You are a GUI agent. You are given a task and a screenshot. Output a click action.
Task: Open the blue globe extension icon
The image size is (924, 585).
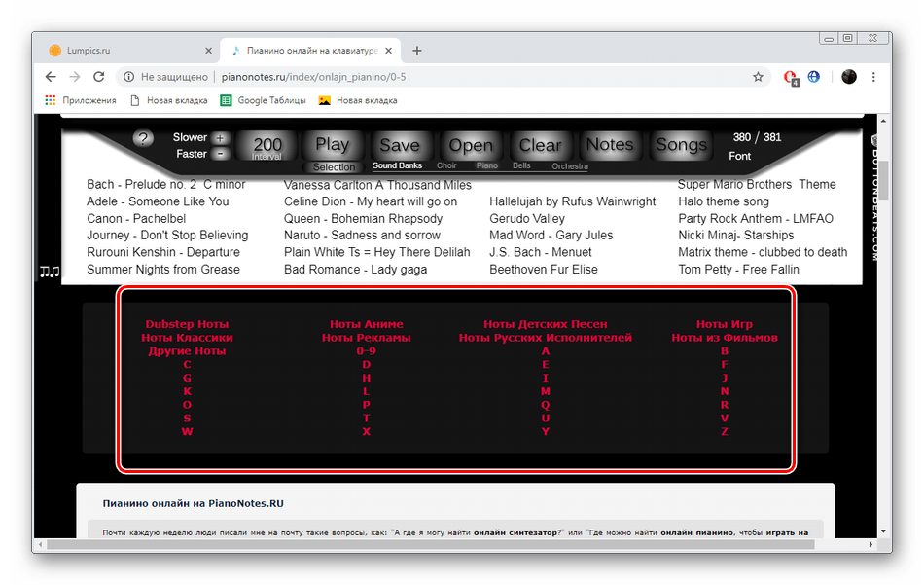pos(814,77)
